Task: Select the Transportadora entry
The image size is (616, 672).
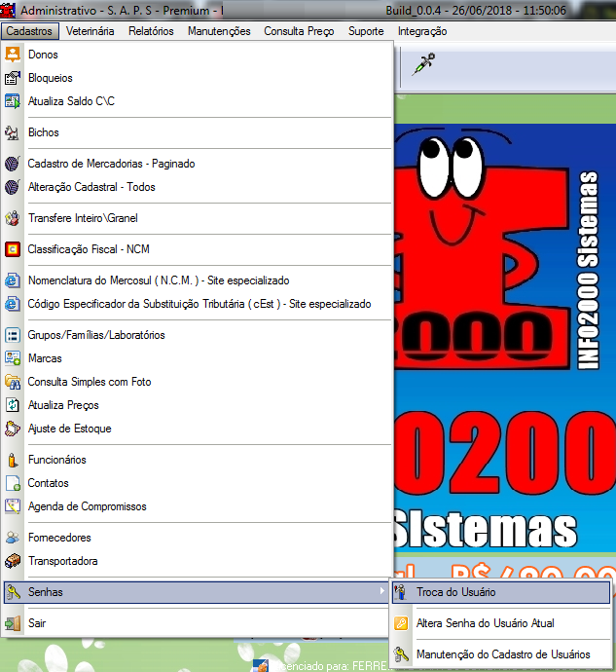Action: (x=198, y=561)
